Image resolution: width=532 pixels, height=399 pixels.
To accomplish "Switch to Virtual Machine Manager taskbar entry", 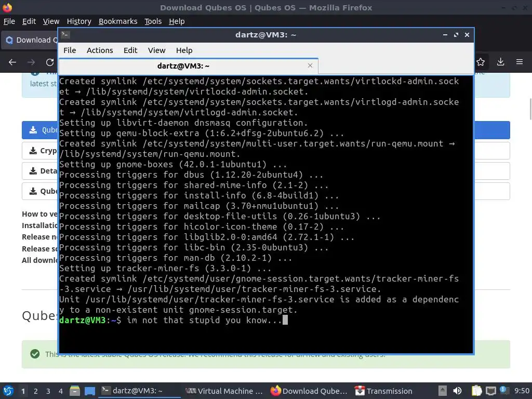I will point(224,391).
